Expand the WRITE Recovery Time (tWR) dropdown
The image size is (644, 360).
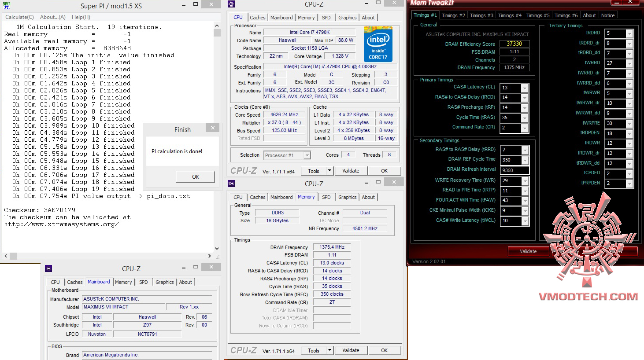click(525, 181)
